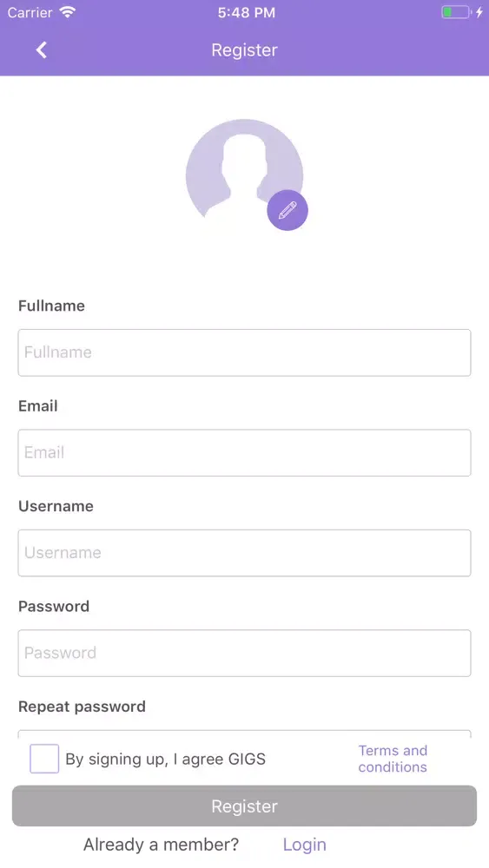Focus the Username input field
The width and height of the screenshot is (489, 868).
(x=244, y=553)
